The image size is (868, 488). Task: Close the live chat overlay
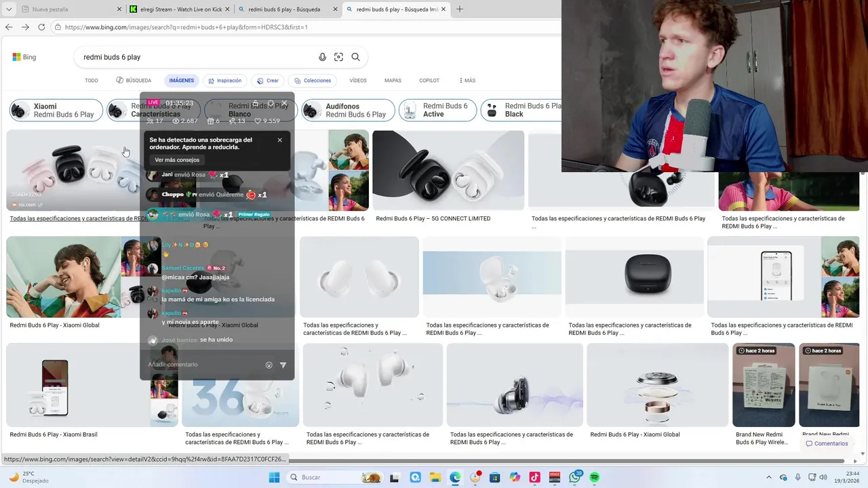tap(285, 104)
